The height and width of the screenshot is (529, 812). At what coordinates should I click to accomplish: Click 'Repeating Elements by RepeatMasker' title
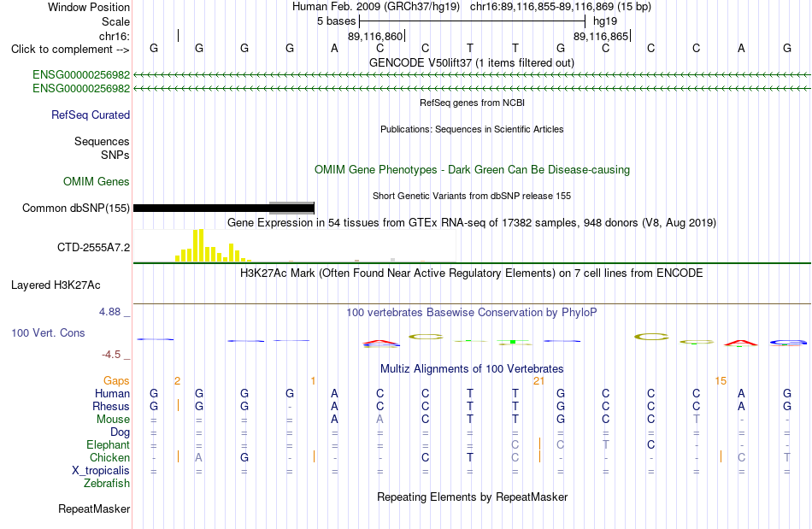coord(473,497)
